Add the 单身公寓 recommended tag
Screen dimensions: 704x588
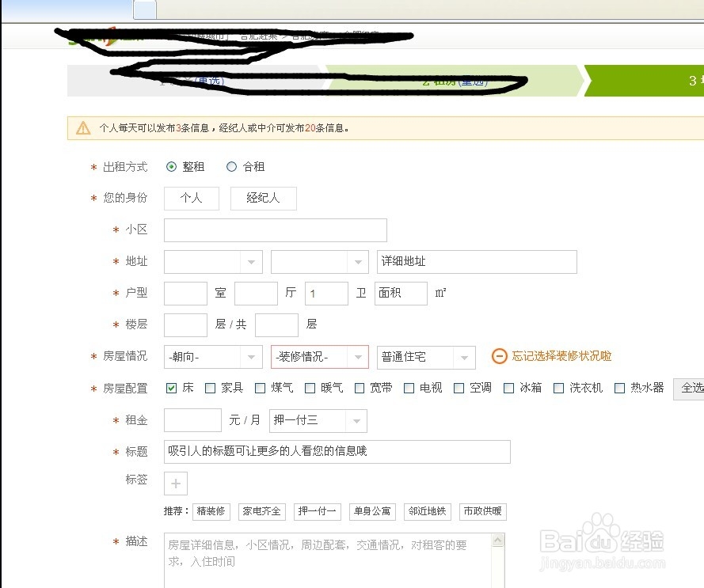pyautogui.click(x=373, y=512)
